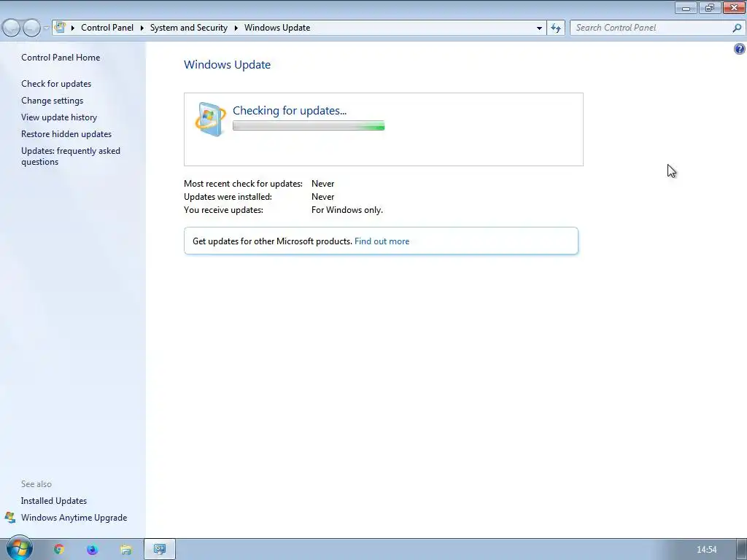
Task: Click the 'Updates were installed:' label
Action: click(228, 197)
